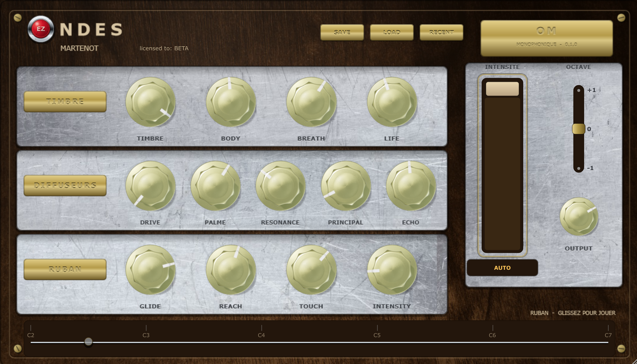Click the LIFE knob
Viewport: 637px width, 364px height.
(392, 102)
